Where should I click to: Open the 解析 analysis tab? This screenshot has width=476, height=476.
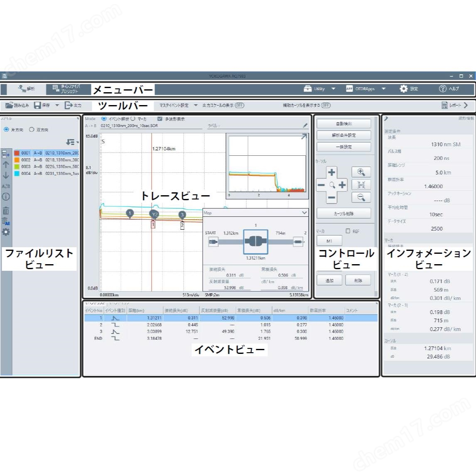(27, 88)
